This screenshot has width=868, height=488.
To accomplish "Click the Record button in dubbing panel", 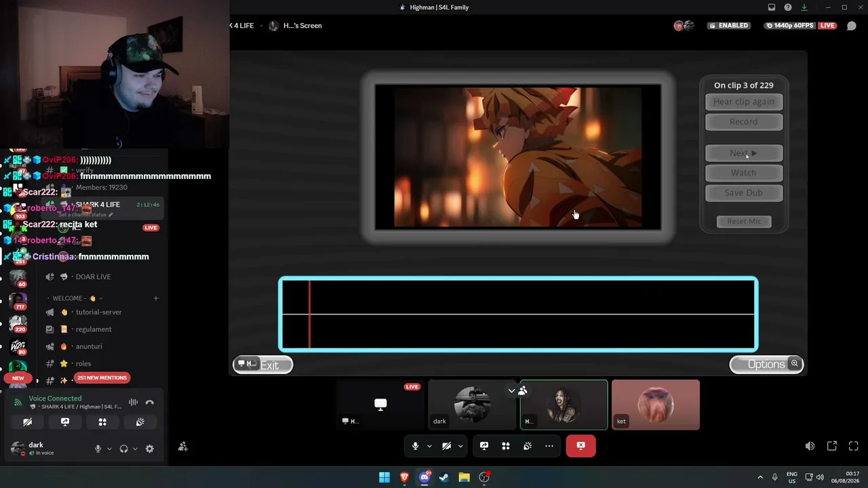I will [744, 122].
